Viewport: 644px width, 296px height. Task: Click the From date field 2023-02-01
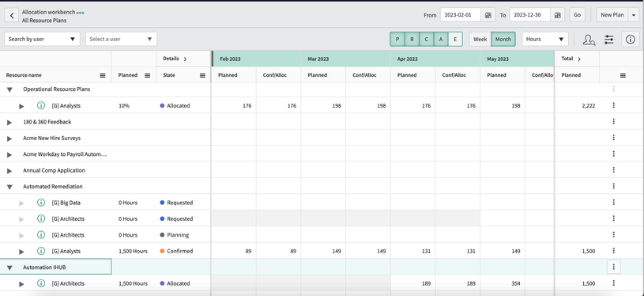point(461,15)
